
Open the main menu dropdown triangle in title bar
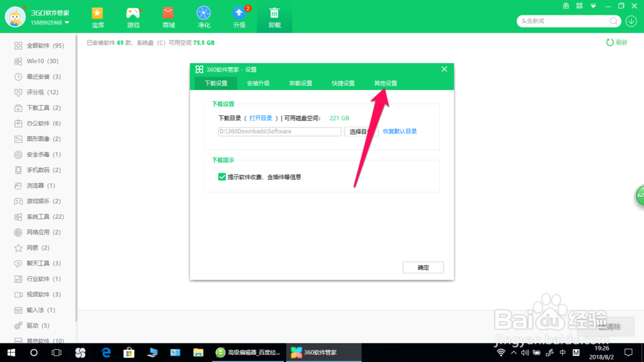tap(593, 6)
